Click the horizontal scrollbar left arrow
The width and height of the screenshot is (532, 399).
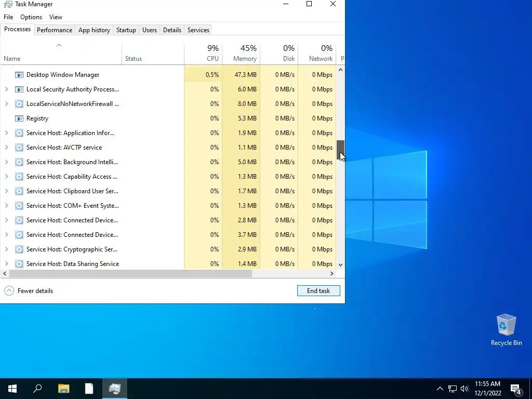click(x=5, y=273)
